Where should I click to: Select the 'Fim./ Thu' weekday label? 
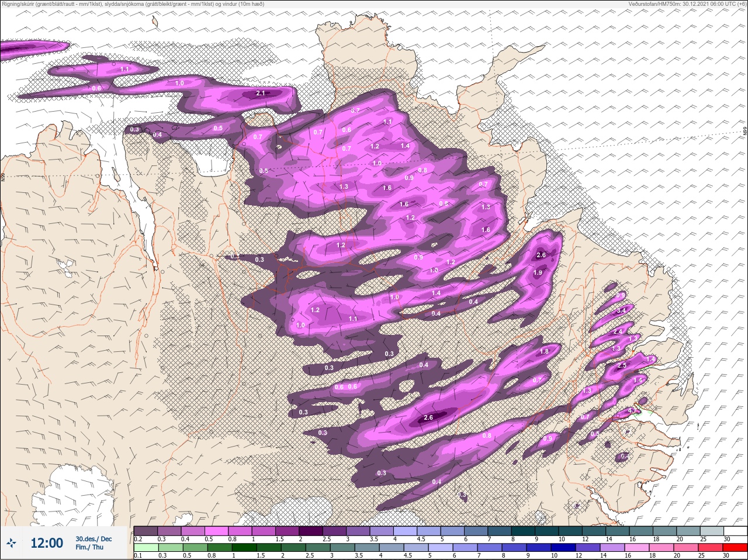[89, 547]
